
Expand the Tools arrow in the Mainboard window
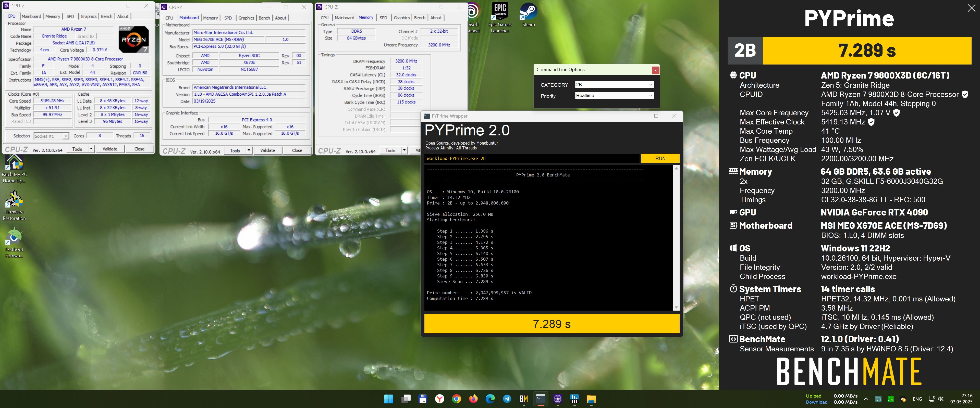pos(249,150)
